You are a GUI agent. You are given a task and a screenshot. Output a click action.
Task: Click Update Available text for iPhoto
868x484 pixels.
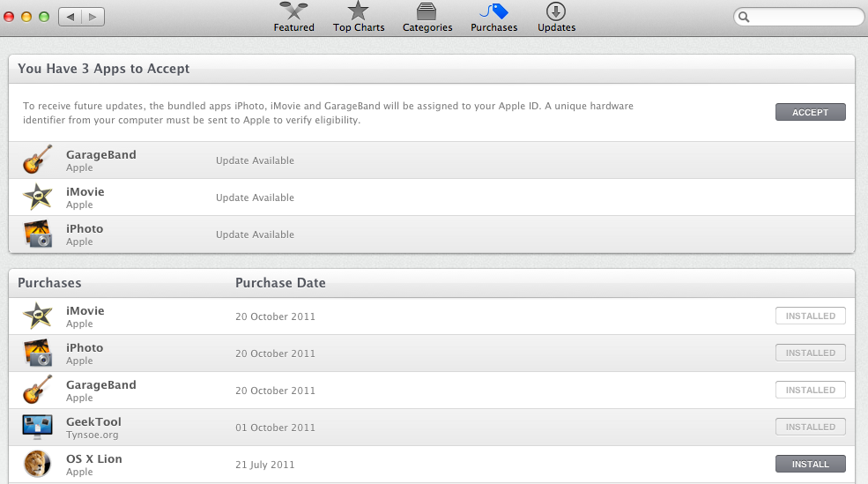(x=255, y=235)
